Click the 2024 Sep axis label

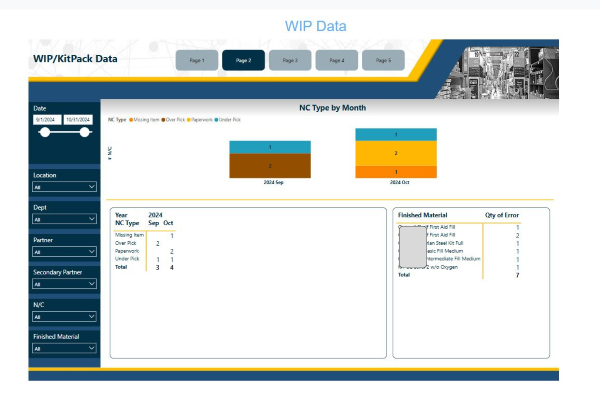274,183
